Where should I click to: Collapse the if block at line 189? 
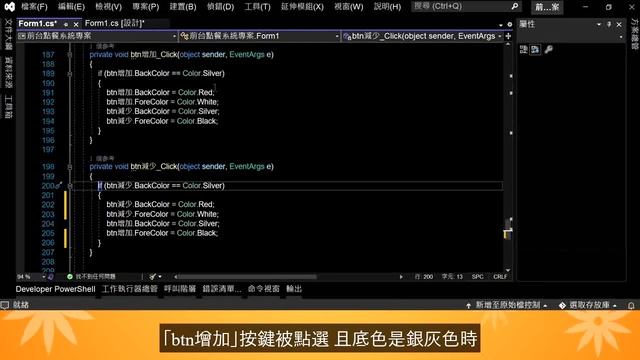[70, 74]
